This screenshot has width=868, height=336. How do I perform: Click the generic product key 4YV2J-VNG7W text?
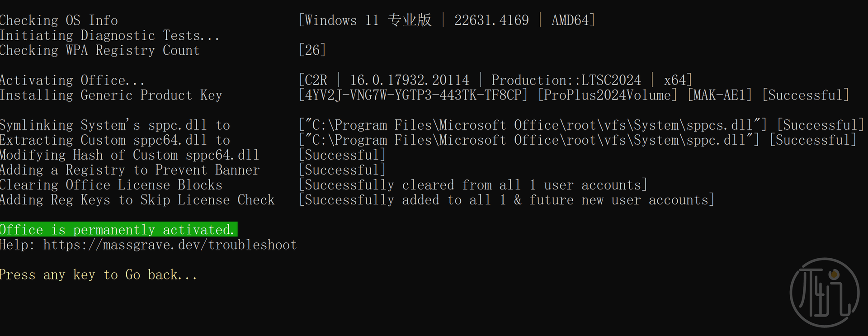click(x=413, y=95)
